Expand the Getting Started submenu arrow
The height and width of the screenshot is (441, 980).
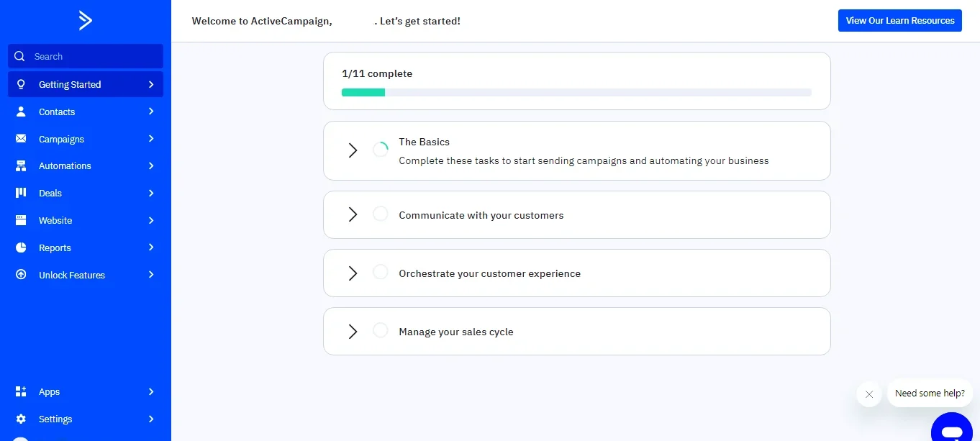click(x=151, y=84)
